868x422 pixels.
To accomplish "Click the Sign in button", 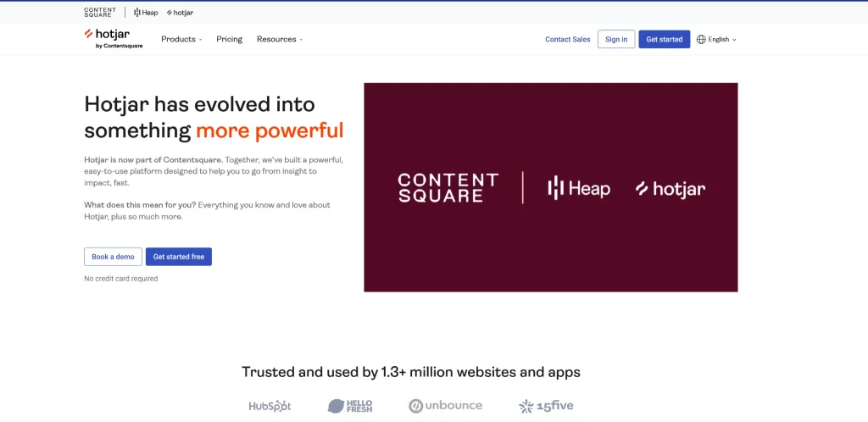I will tap(616, 39).
